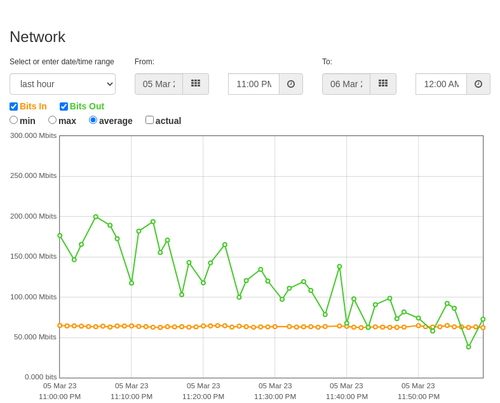
Task: Enable the actual checkbox
Action: tap(150, 120)
